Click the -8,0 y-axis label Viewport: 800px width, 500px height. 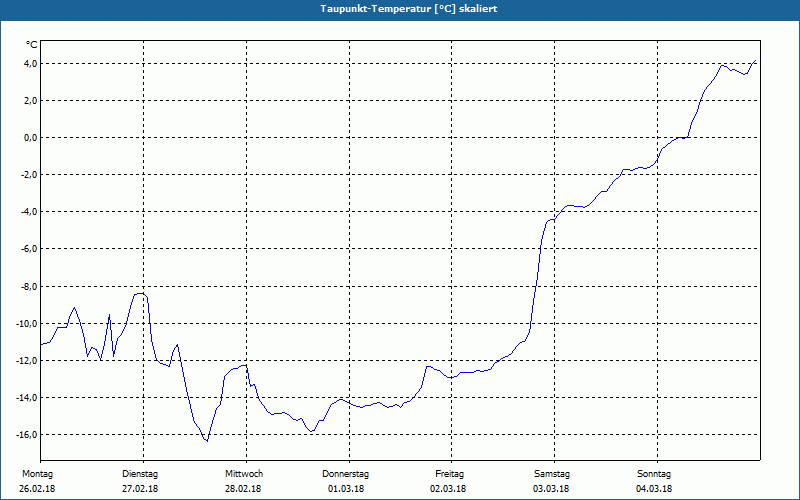[29, 286]
